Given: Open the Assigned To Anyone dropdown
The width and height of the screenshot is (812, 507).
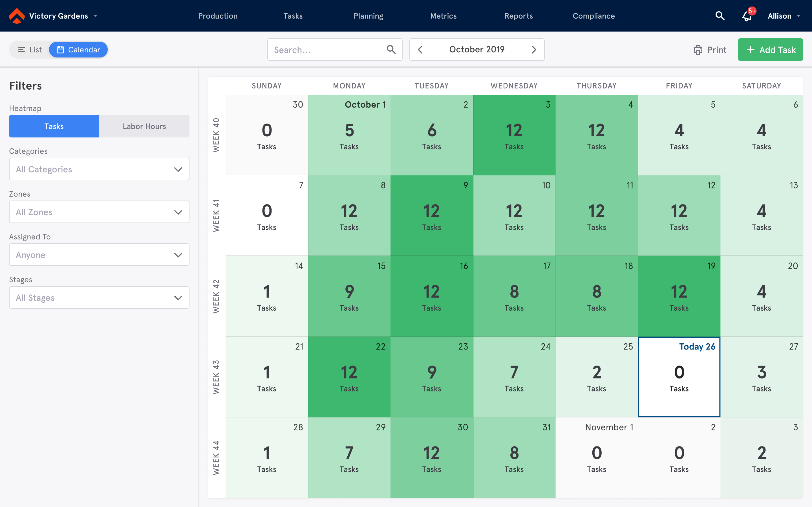Looking at the screenshot, I should coord(99,255).
